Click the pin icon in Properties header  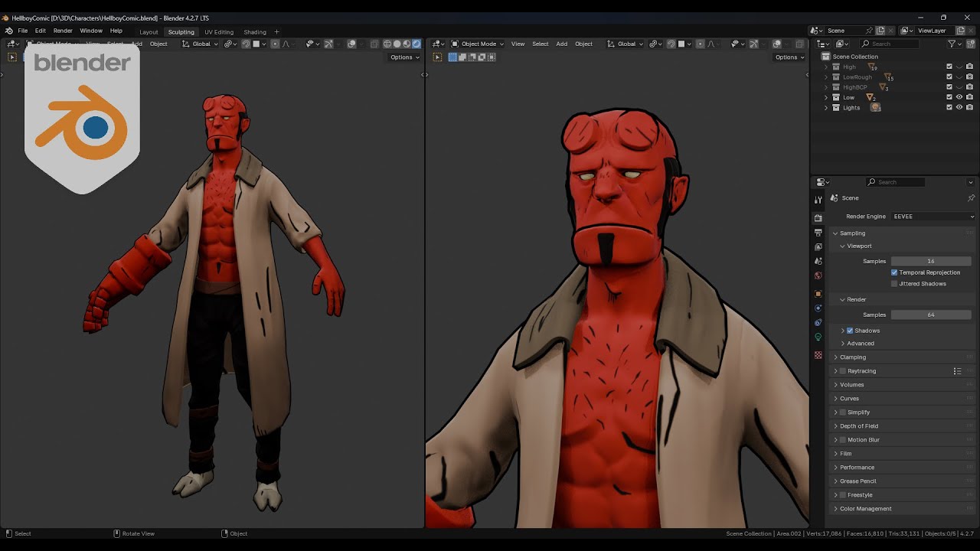(971, 198)
